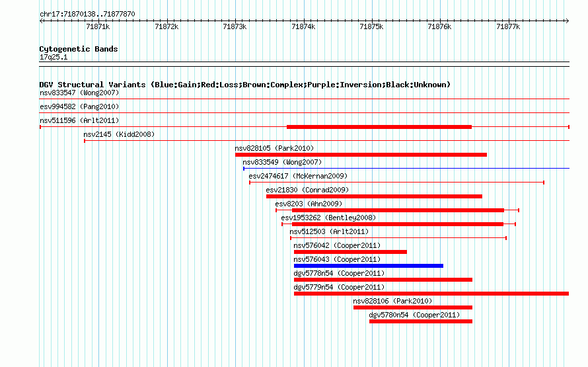Viewport: 588px width, 367px height.
Task: Click the thick red bar of nsv511596
Action: [x=379, y=127]
